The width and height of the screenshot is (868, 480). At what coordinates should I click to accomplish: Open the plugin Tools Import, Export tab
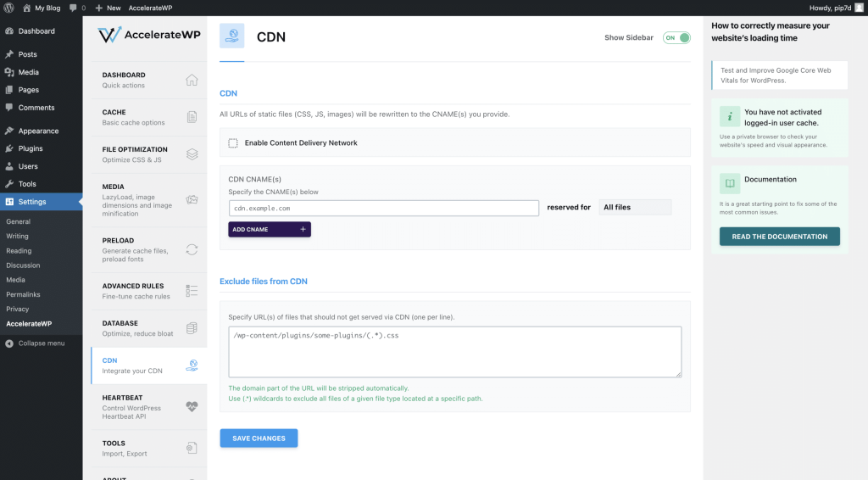(149, 449)
